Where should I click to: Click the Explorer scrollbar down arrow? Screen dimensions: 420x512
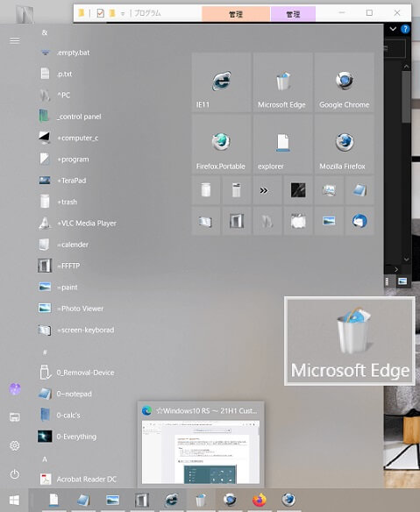[406, 260]
